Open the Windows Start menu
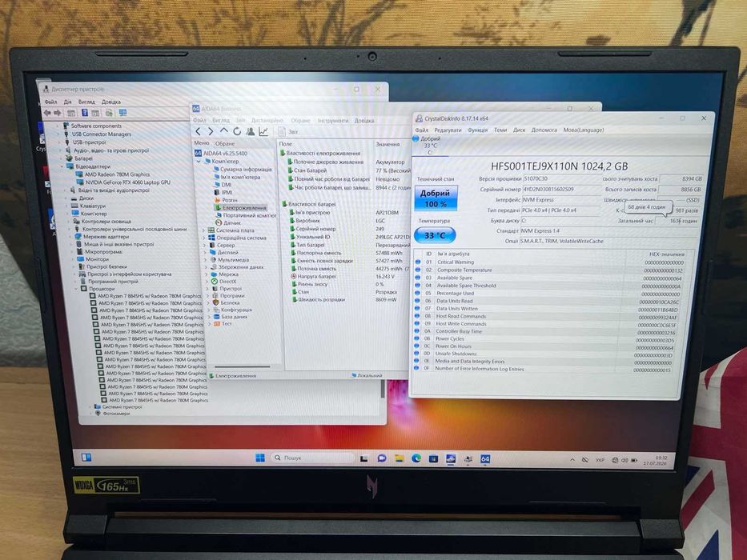 [x=260, y=458]
